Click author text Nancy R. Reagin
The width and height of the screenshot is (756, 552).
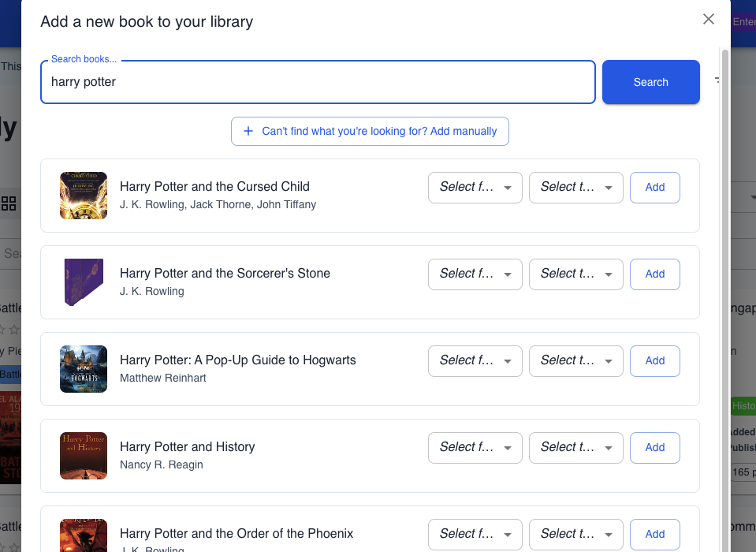point(162,464)
